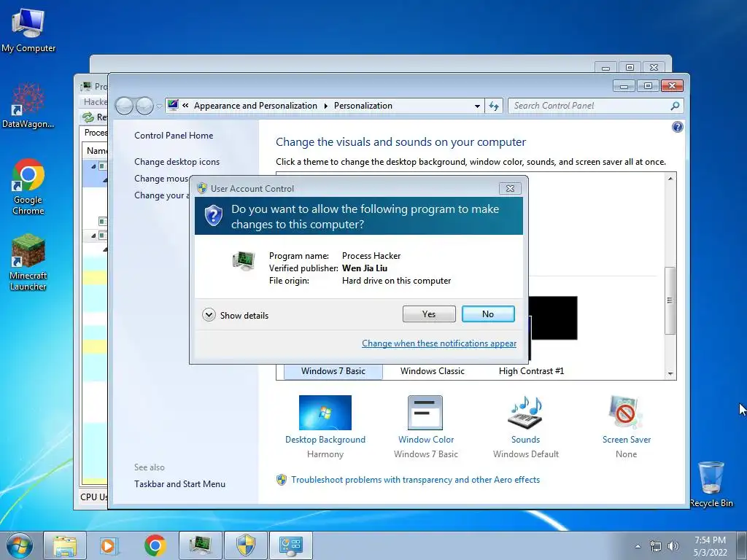Open Sounds settings icon

point(525,413)
